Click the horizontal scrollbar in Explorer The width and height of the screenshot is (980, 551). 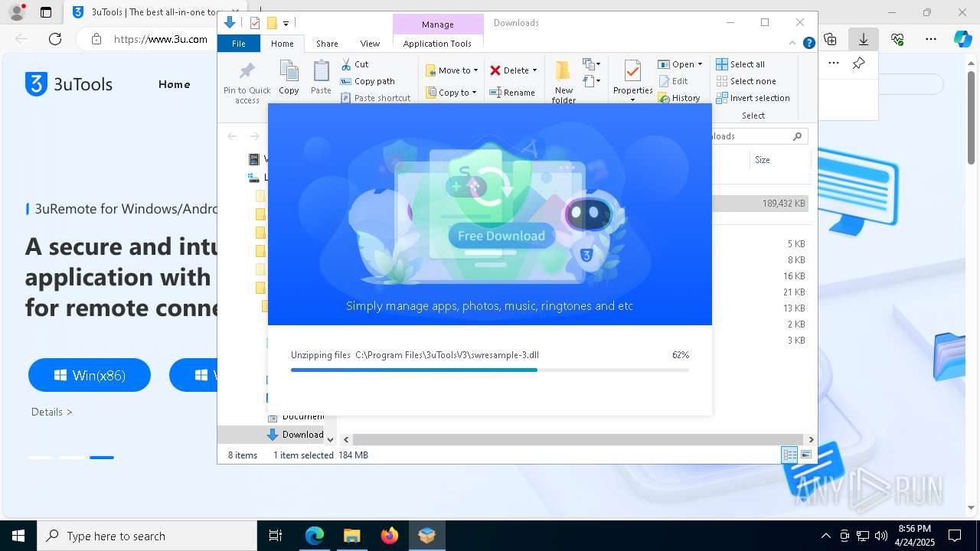click(577, 439)
